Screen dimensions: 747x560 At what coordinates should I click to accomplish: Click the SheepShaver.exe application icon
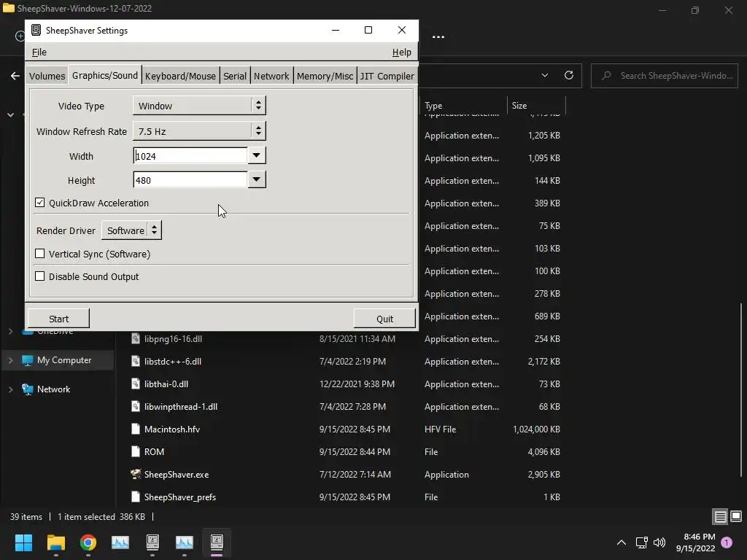[136, 474]
